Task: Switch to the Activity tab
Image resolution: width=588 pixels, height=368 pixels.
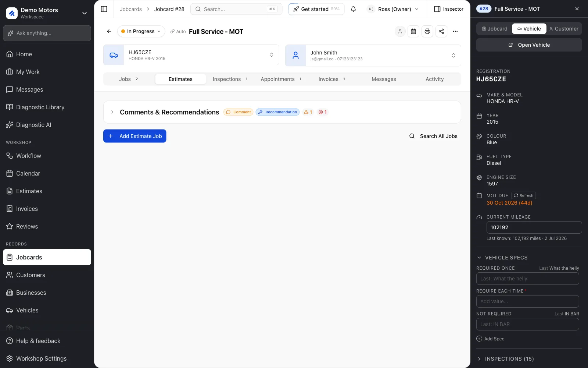Action: (x=435, y=79)
